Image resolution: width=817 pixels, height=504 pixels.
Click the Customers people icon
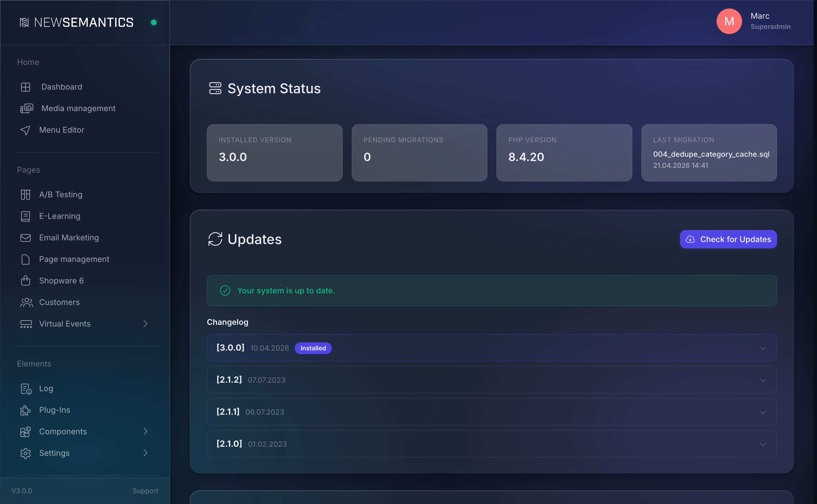pos(26,302)
